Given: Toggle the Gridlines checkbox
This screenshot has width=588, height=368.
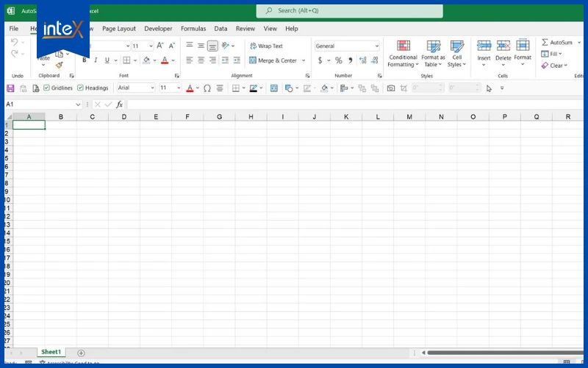Looking at the screenshot, I should coord(46,88).
